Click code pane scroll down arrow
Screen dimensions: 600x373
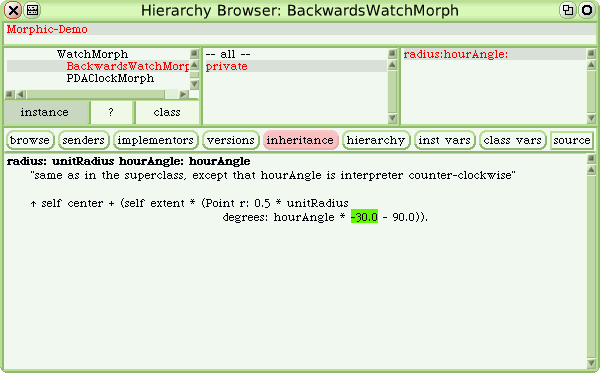point(591,363)
